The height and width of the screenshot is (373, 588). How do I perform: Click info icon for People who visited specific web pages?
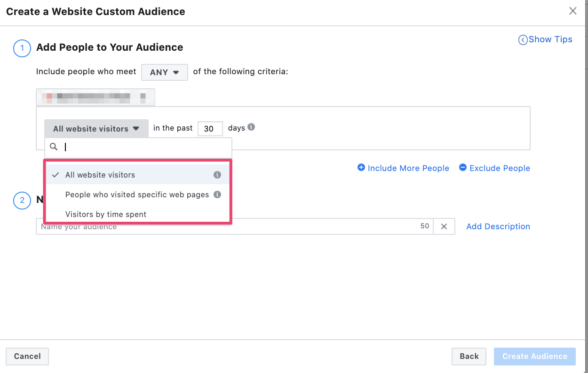217,194
